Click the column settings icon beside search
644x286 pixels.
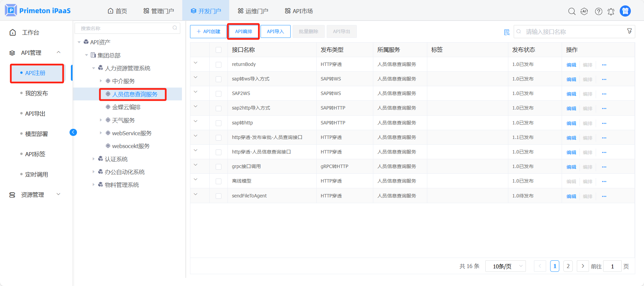(507, 32)
